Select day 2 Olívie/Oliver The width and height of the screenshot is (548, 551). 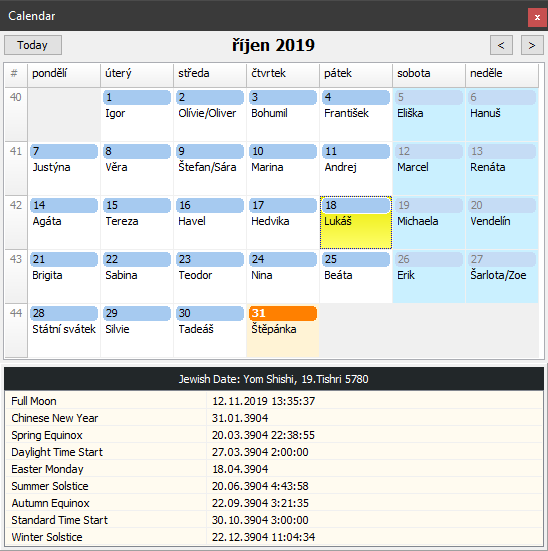click(210, 115)
